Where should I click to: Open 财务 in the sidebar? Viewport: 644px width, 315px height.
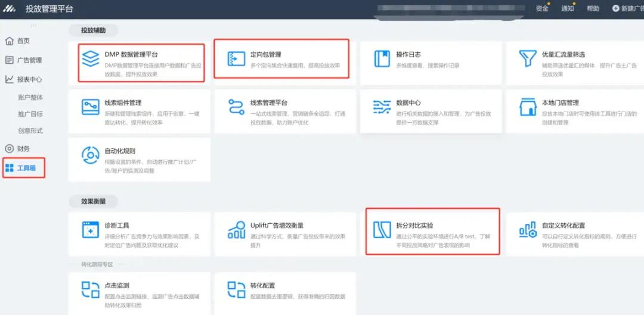pyautogui.click(x=23, y=148)
